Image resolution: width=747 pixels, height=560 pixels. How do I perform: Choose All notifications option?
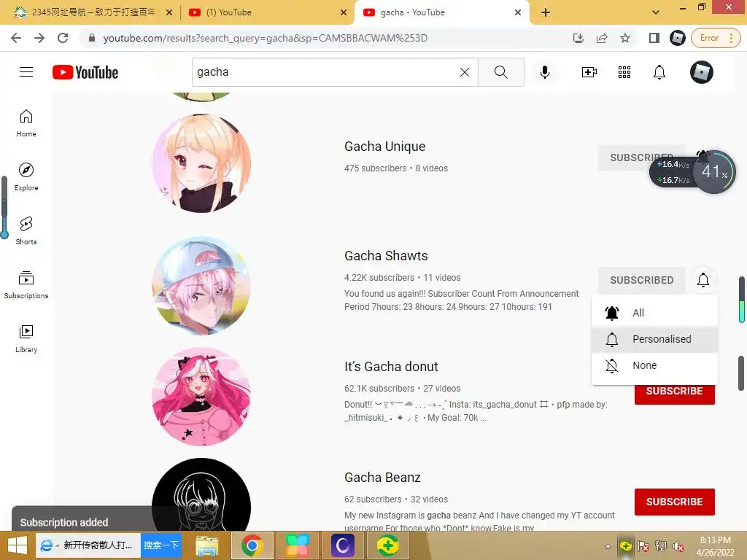(x=654, y=313)
